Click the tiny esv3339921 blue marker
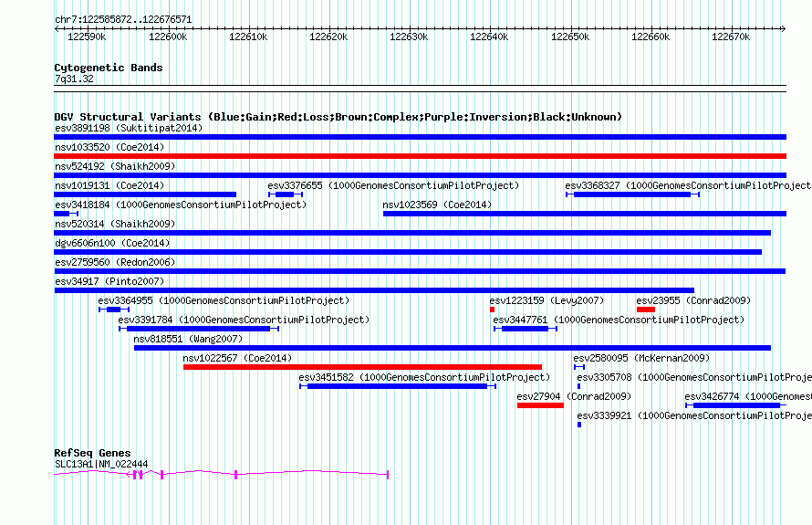Screen dimensions: 812x525 pos(579,425)
